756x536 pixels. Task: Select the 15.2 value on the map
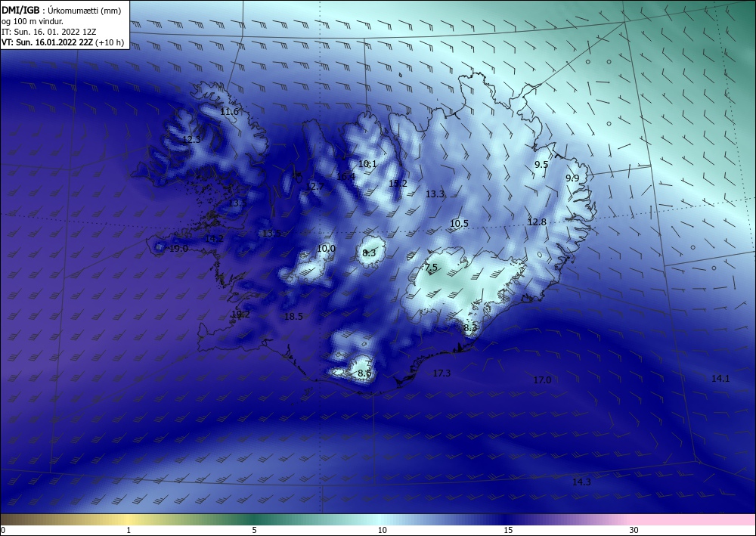click(x=398, y=184)
